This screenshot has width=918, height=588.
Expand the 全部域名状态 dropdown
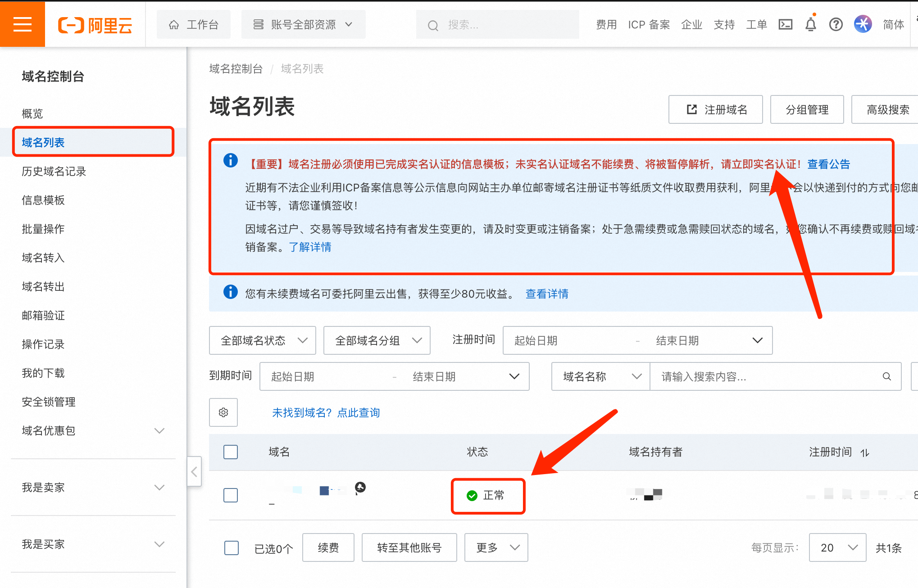point(263,340)
